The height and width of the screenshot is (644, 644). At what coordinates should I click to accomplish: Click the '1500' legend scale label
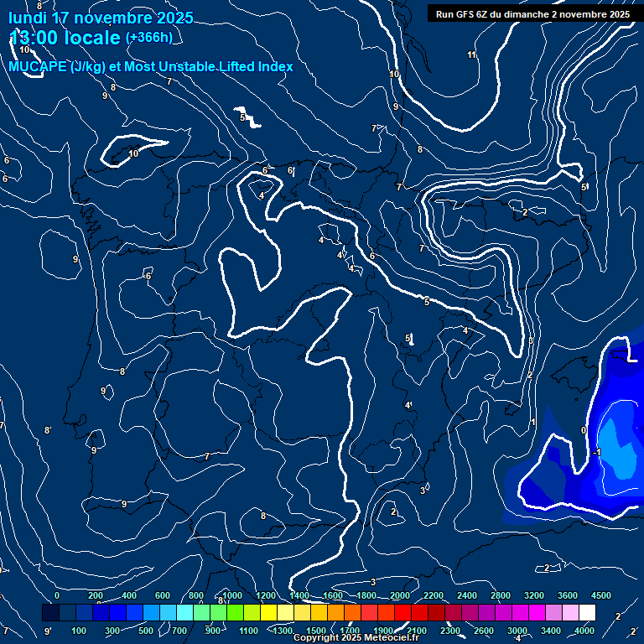tap(316, 631)
